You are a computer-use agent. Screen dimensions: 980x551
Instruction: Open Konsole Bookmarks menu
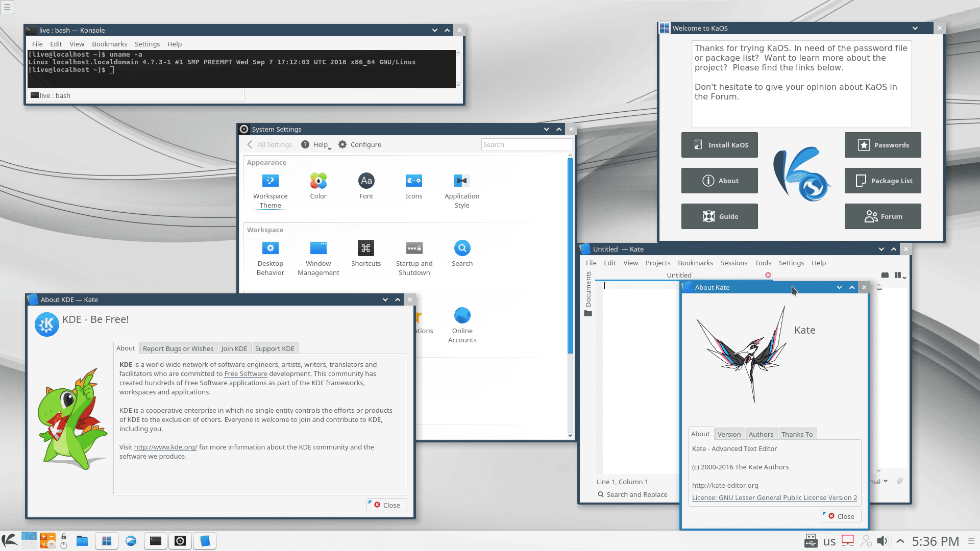click(109, 44)
